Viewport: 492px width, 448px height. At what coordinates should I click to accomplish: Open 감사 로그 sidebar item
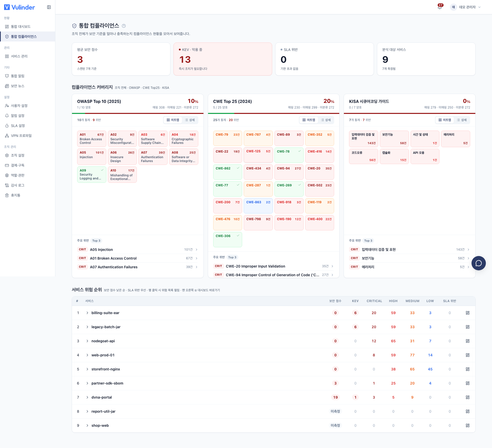pyautogui.click(x=27, y=185)
